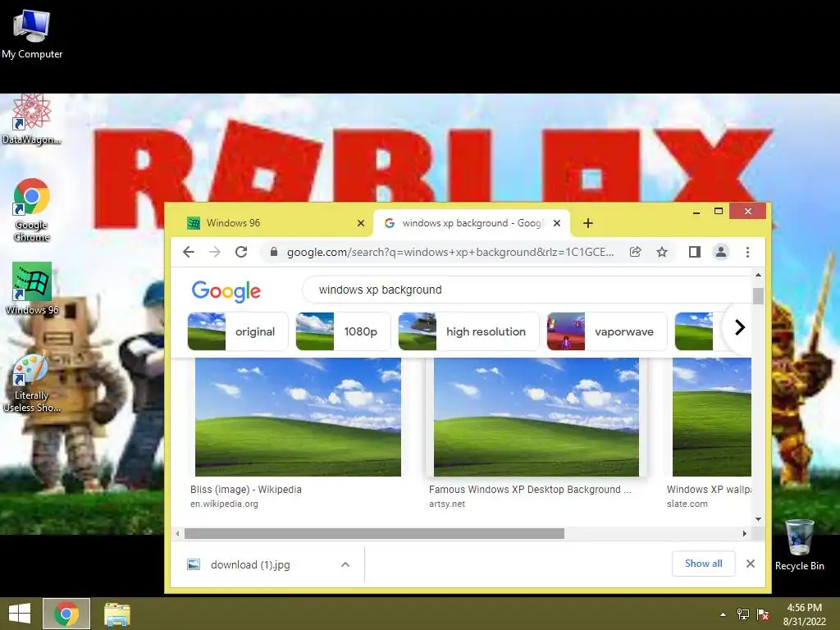Image resolution: width=840 pixels, height=630 pixels.
Task: Open My Computer desktop icon
Action: 32,34
